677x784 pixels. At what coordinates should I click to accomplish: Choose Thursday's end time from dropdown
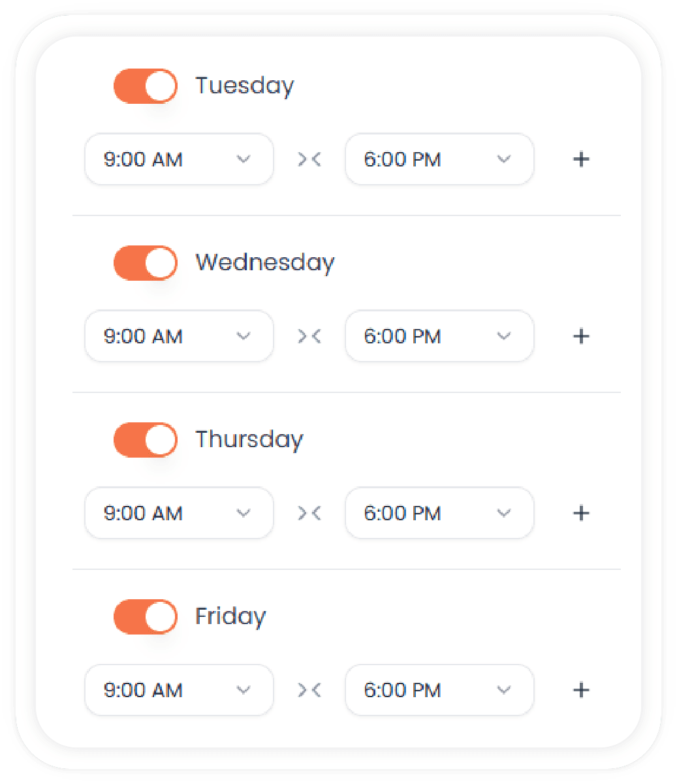[x=439, y=513]
